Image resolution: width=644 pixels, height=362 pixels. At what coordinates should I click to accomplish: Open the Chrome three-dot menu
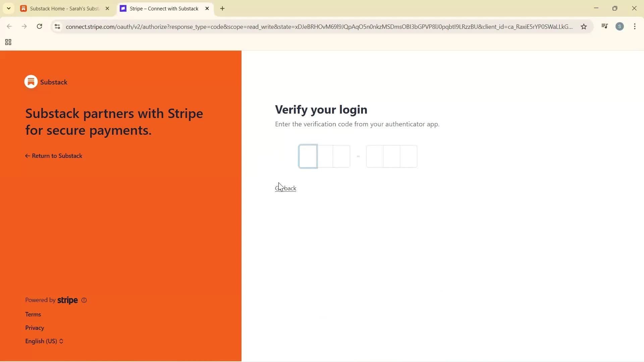[x=635, y=26]
